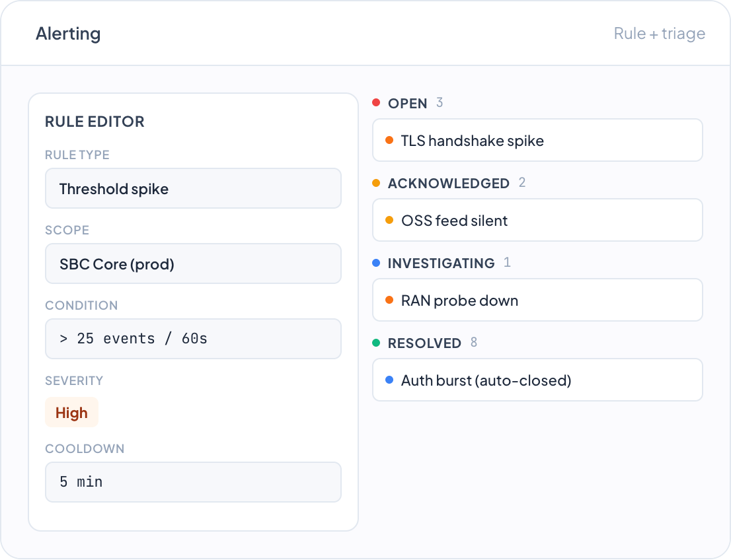731x560 pixels.
Task: Click the red dot beside OPEN
Action: coord(376,102)
